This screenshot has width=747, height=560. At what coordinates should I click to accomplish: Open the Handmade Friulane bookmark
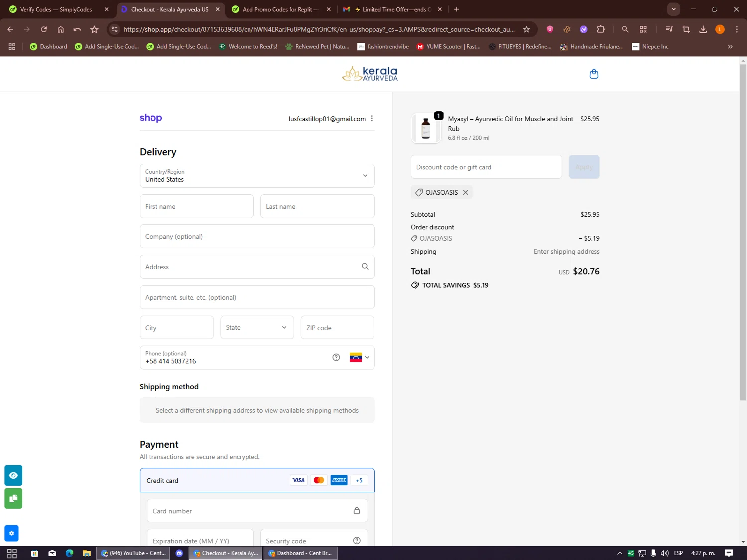coord(592,47)
